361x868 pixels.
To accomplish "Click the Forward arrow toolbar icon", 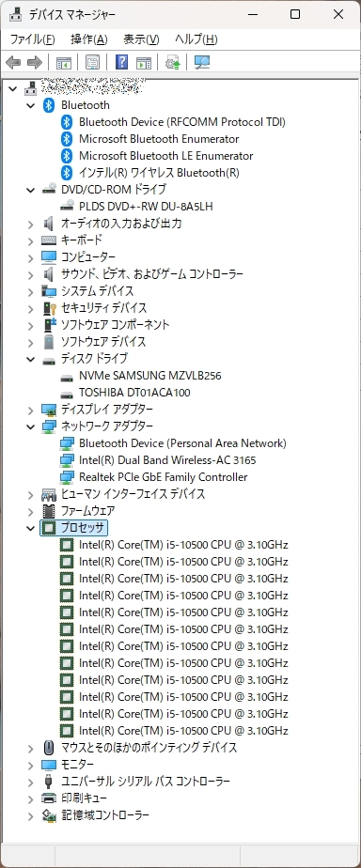I will pos(35,63).
